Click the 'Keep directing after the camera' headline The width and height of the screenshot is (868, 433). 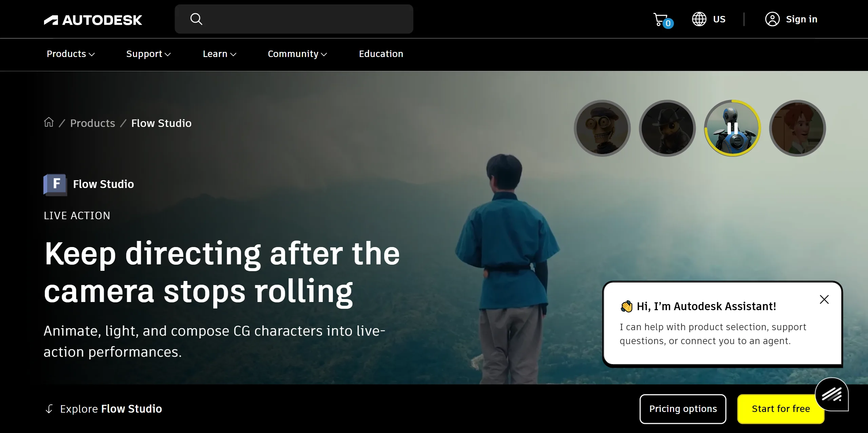point(222,272)
